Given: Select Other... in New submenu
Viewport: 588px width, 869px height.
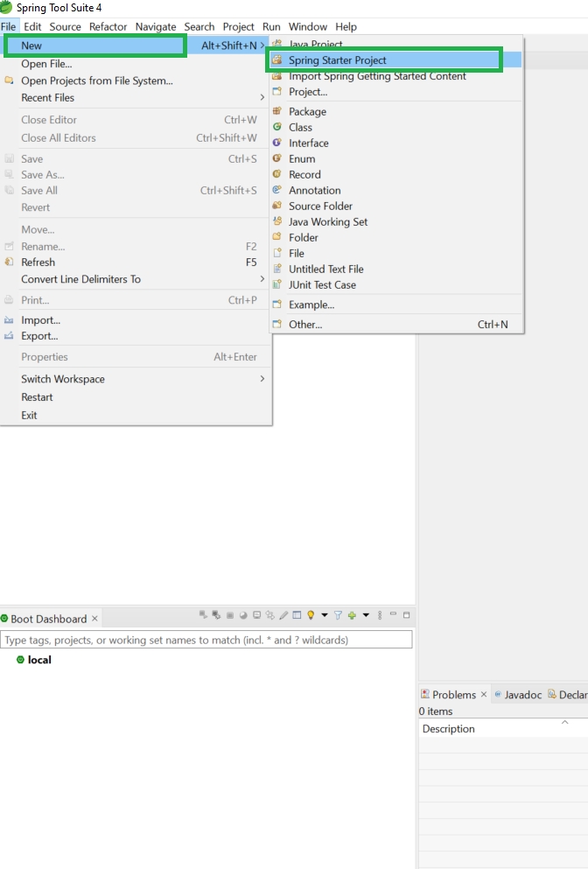Looking at the screenshot, I should 305,325.
